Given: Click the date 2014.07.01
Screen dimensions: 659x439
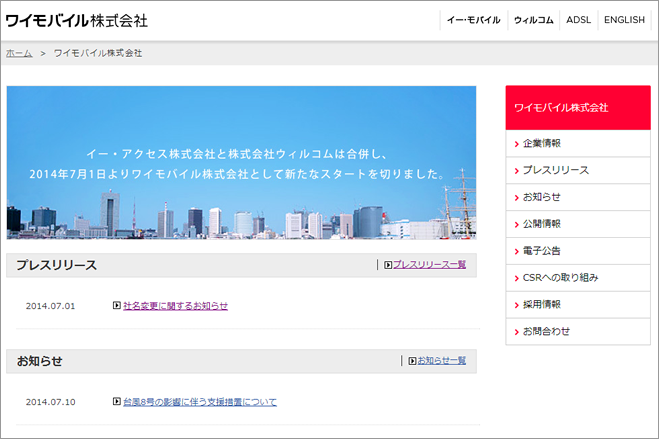Looking at the screenshot, I should 50,306.
